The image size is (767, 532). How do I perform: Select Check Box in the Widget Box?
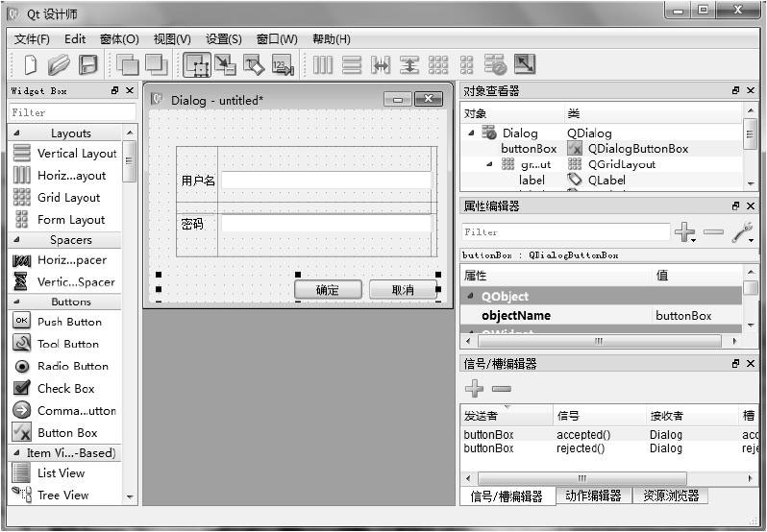(x=65, y=388)
